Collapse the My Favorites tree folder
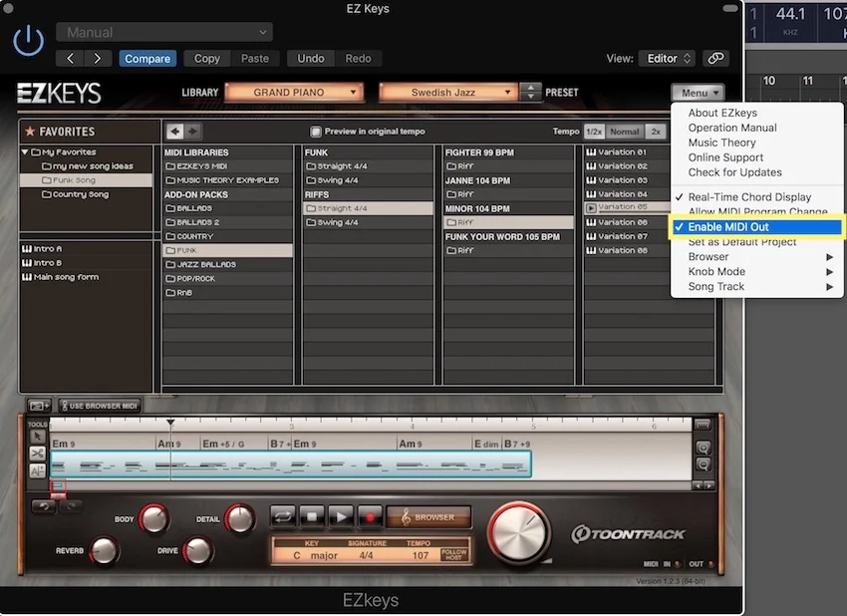Screen dimensions: 847x616 [25, 152]
